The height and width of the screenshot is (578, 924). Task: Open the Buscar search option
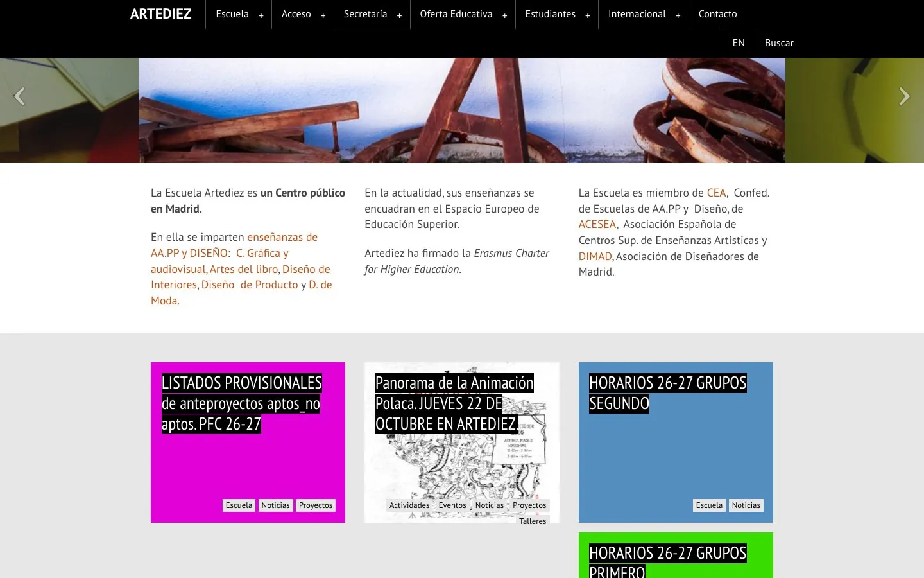point(779,43)
